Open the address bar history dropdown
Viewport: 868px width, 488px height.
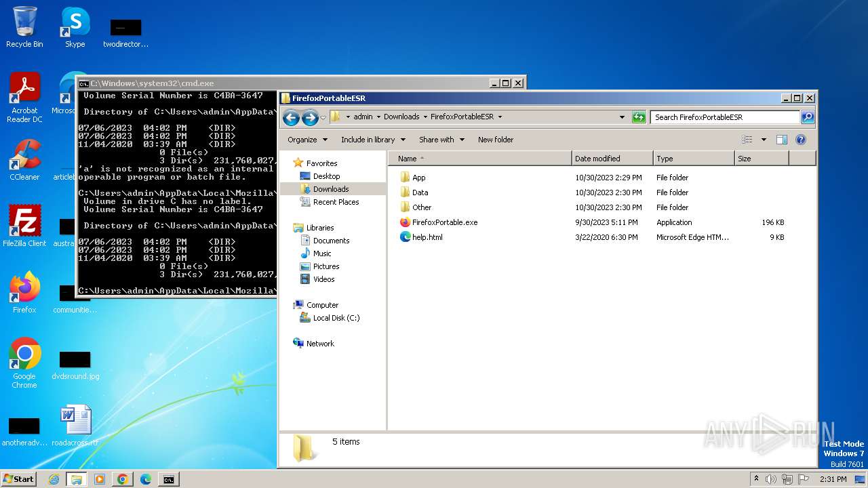coord(622,117)
